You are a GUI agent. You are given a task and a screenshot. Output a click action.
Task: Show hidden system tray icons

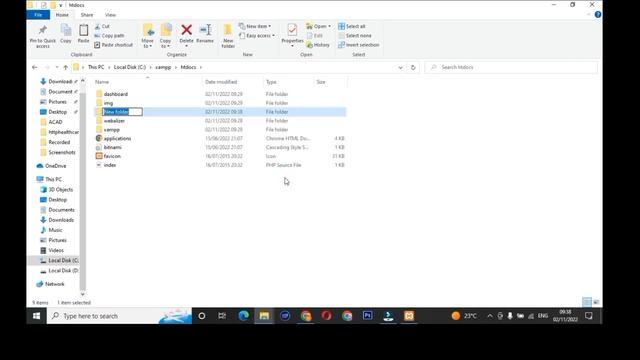click(490, 316)
